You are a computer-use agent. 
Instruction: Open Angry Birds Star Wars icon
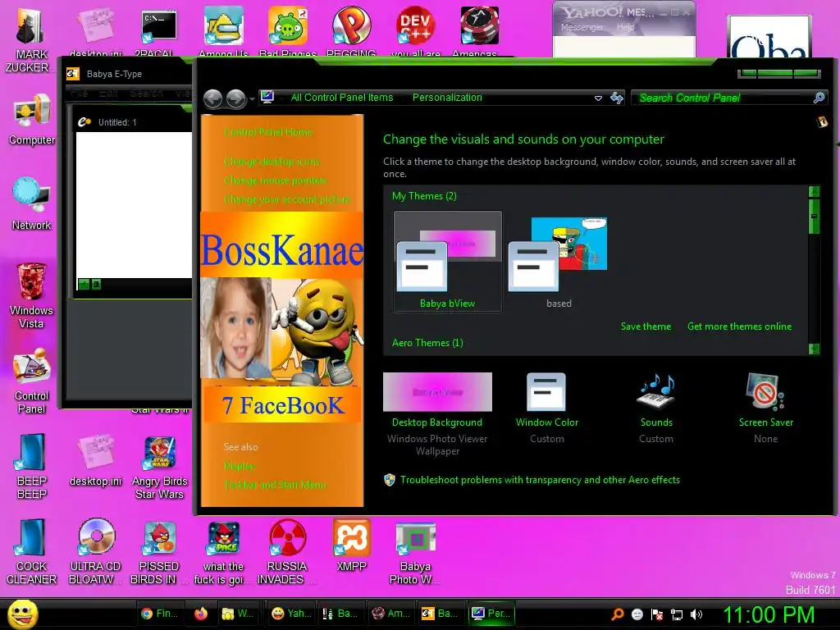click(x=160, y=468)
